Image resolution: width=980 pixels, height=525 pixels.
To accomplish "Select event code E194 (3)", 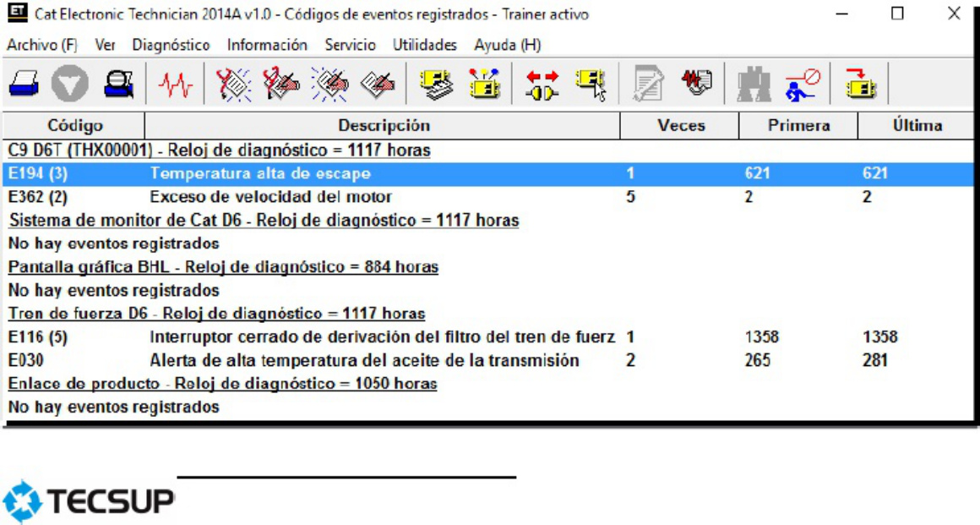I will click(x=37, y=173).
